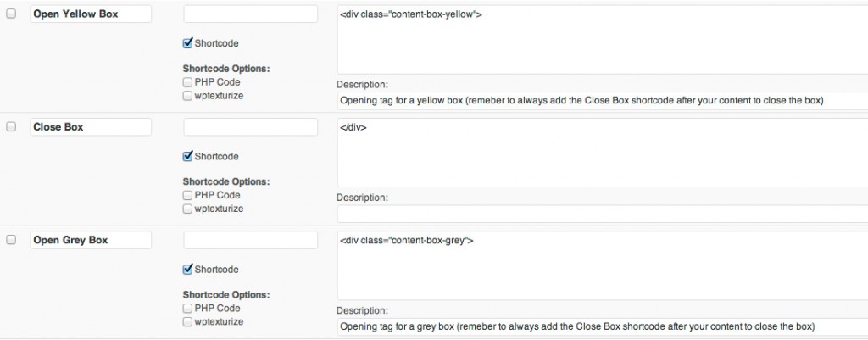This screenshot has height=340, width=868.
Task: Enable PHP Code for Open Grey Box
Action: (187, 309)
